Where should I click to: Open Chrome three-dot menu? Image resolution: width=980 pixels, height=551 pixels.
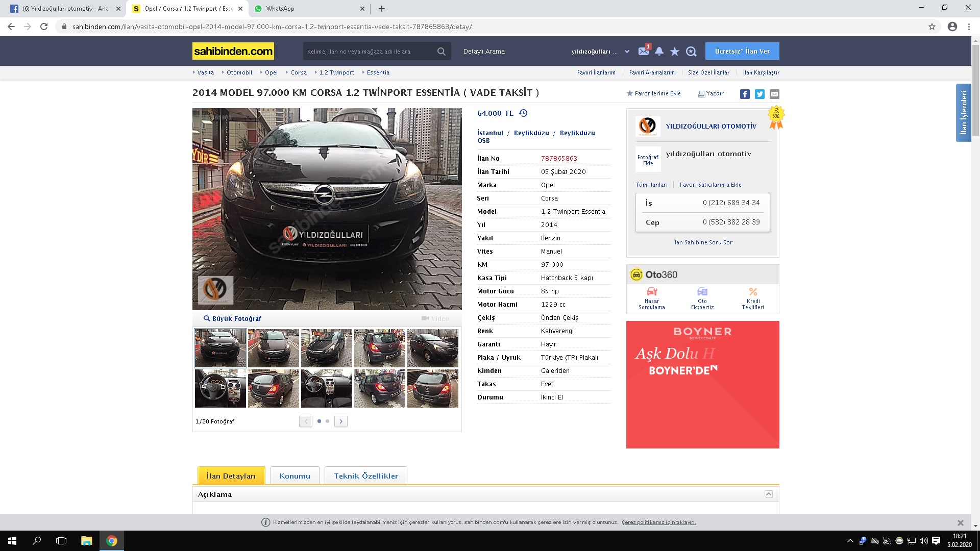[x=969, y=27]
